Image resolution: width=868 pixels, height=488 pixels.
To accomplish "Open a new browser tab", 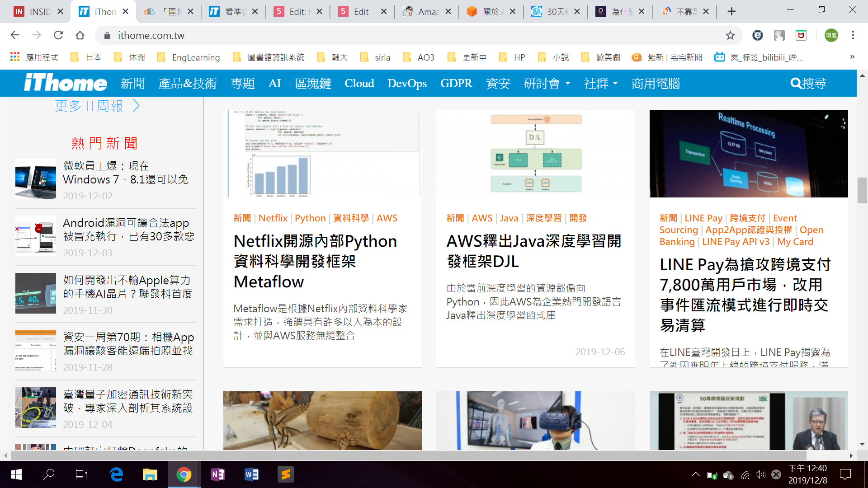I will pos(731,12).
